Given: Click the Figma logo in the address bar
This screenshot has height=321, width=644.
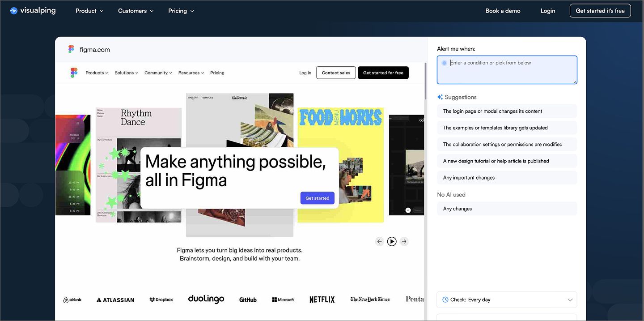Looking at the screenshot, I should [71, 49].
